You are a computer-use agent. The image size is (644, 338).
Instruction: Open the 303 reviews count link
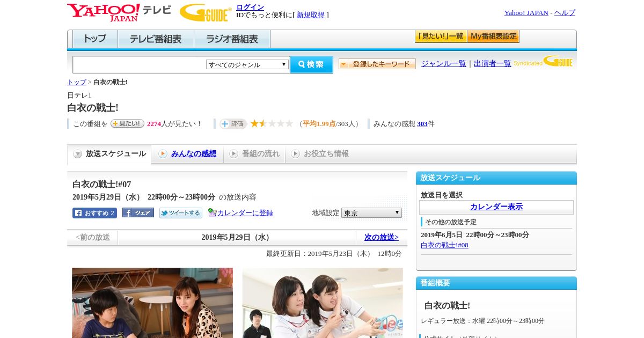click(422, 124)
